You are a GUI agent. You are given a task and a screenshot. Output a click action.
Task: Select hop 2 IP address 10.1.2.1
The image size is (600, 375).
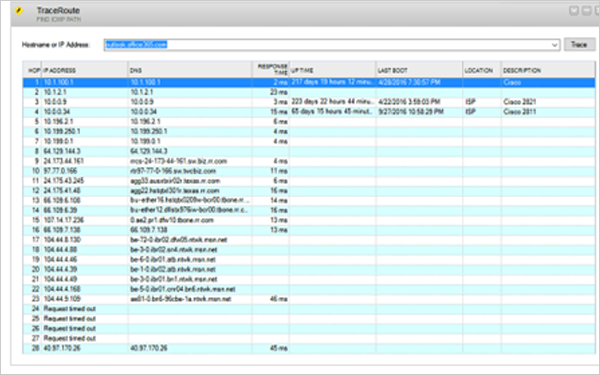pos(55,92)
